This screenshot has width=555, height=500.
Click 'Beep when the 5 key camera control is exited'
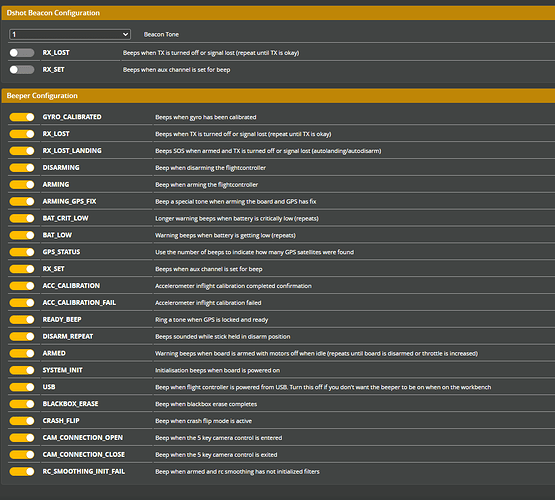click(216, 455)
